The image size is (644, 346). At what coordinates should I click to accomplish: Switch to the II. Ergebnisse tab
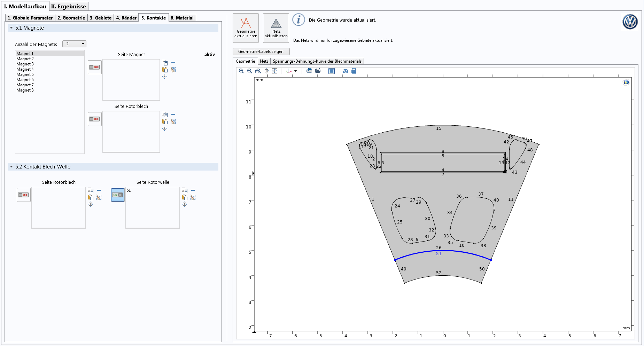[x=69, y=6]
